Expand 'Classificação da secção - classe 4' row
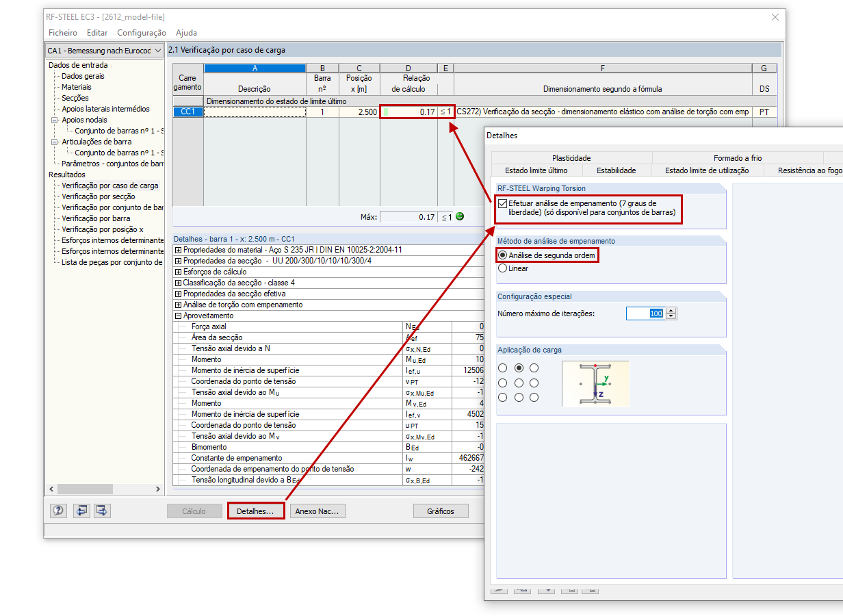This screenshot has height=616, width=843. click(179, 283)
